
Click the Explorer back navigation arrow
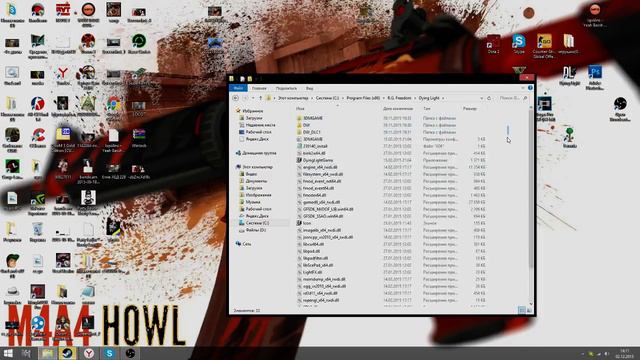pos(236,98)
